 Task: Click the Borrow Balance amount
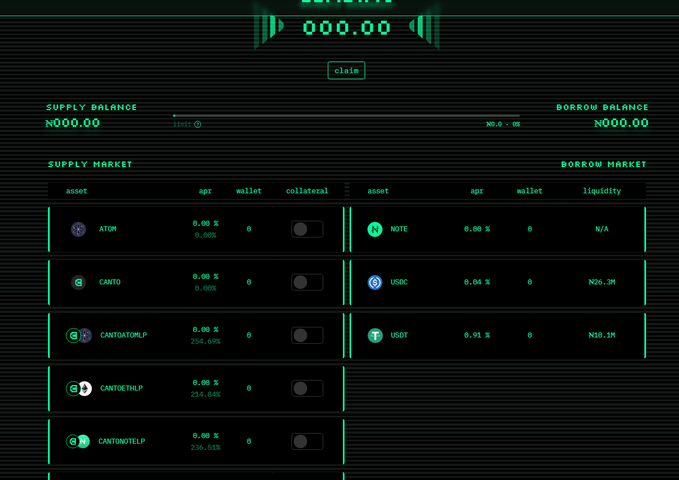[x=621, y=123]
